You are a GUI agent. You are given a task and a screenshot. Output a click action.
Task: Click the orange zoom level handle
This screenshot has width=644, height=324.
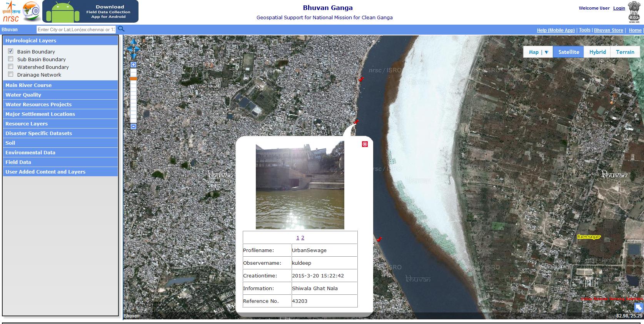133,78
